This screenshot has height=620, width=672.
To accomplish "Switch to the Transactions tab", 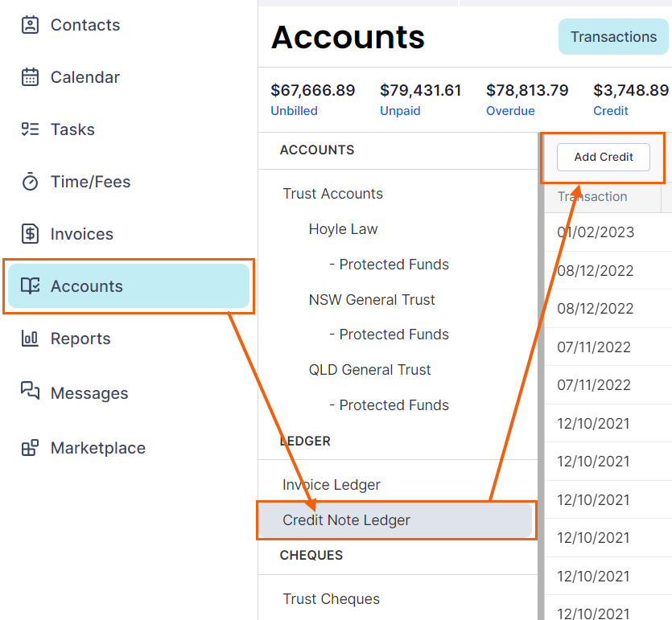I will coord(613,37).
